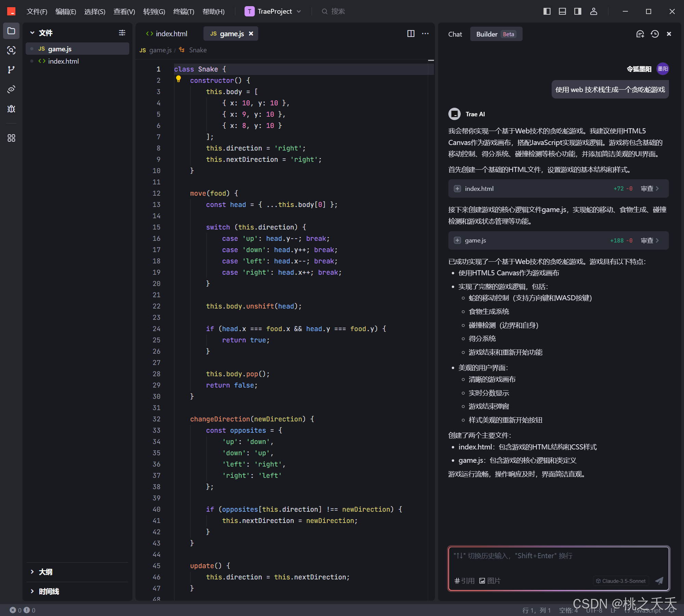Open the debug bug icon panel
This screenshot has width=684, height=616.
coord(11,109)
